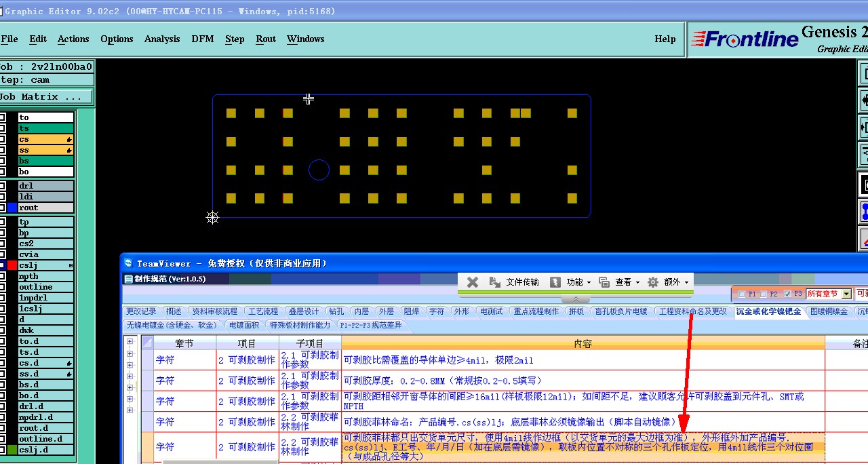Toggle the checkbox for layer cslj

point(3,265)
